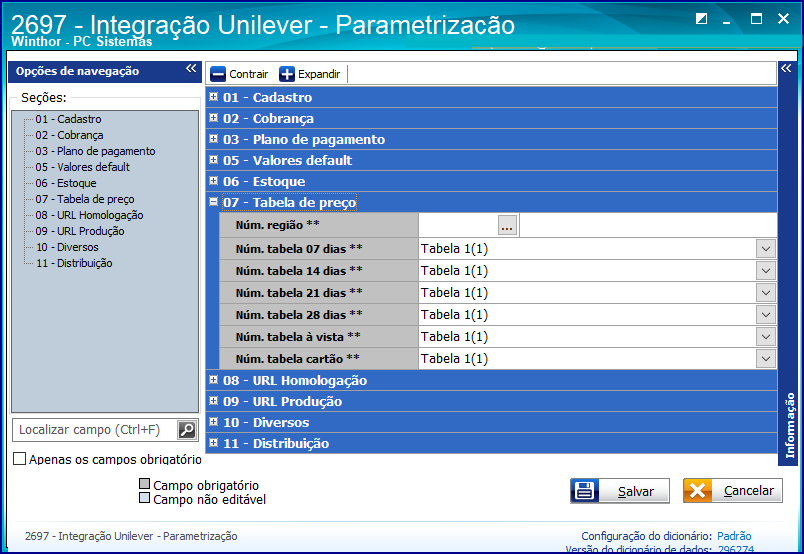Collapse the Opções de navegação panel
The image size is (804, 554).
click(191, 69)
